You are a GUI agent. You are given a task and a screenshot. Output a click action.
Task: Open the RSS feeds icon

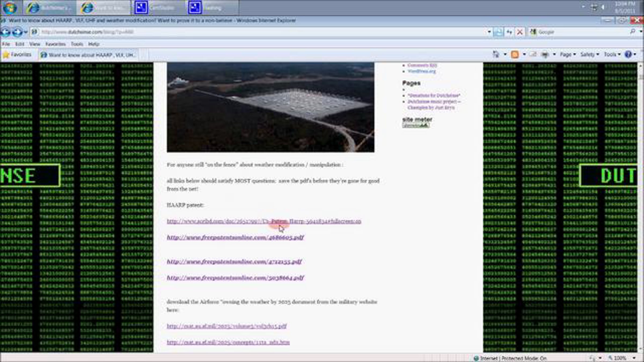pos(515,55)
